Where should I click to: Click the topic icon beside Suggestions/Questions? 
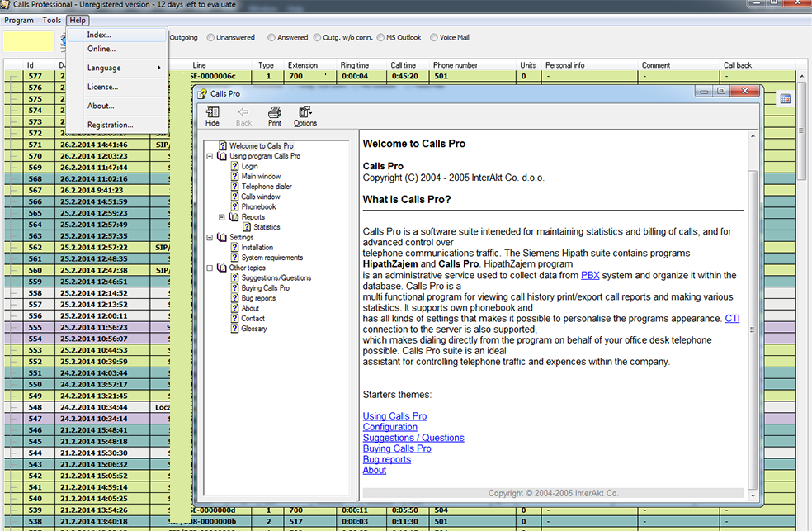tap(234, 277)
